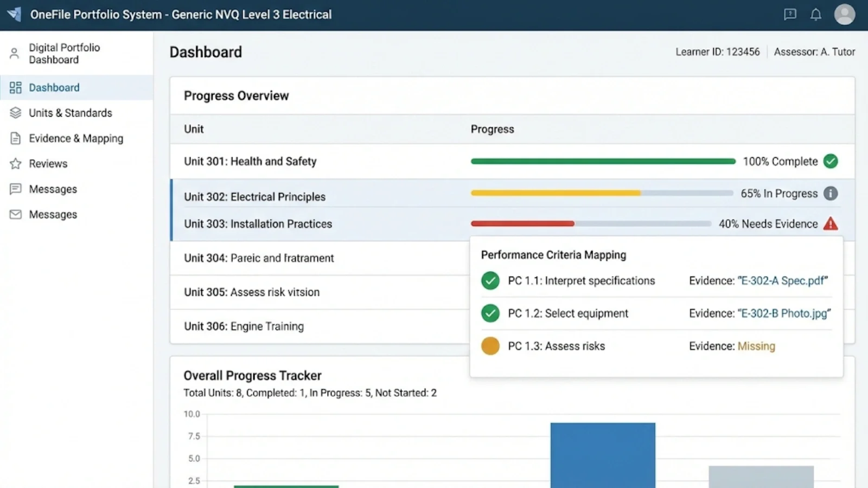Click the warning triangle on Unit 303

[831, 223]
